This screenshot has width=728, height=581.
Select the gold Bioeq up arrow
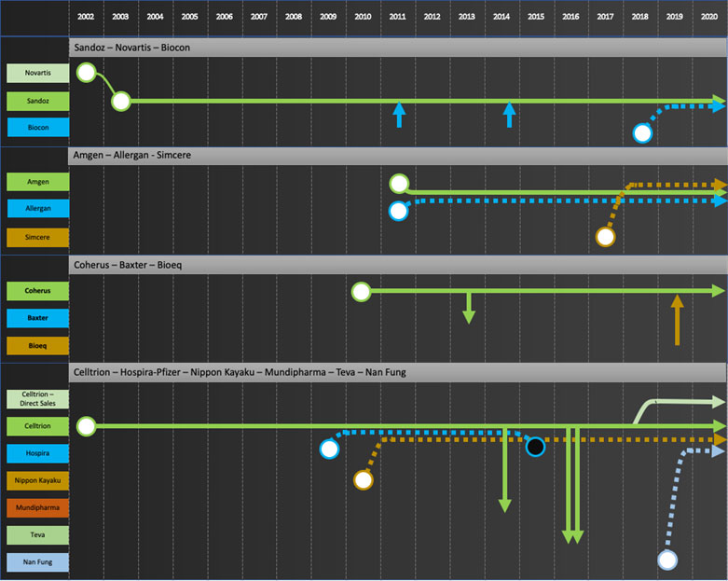coord(678,321)
